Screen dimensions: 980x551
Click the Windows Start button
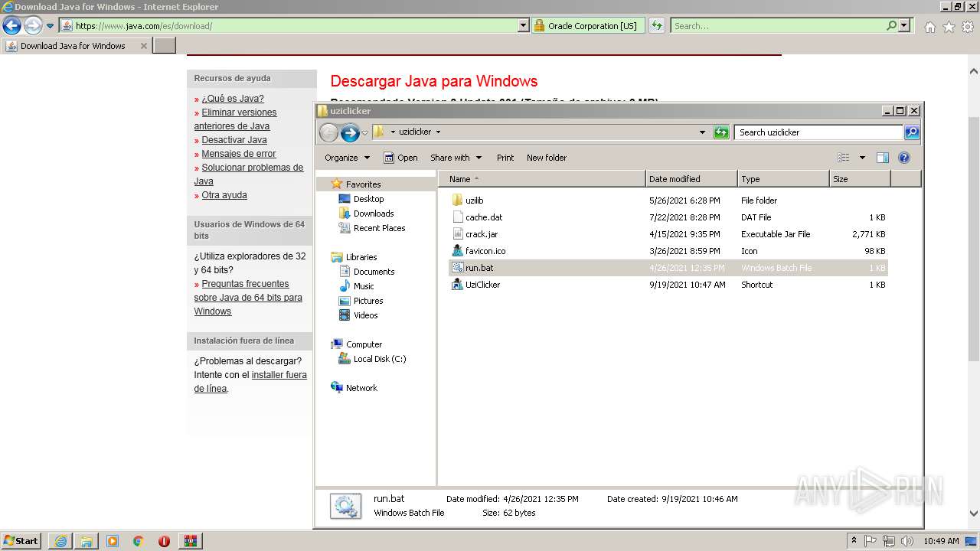click(21, 541)
